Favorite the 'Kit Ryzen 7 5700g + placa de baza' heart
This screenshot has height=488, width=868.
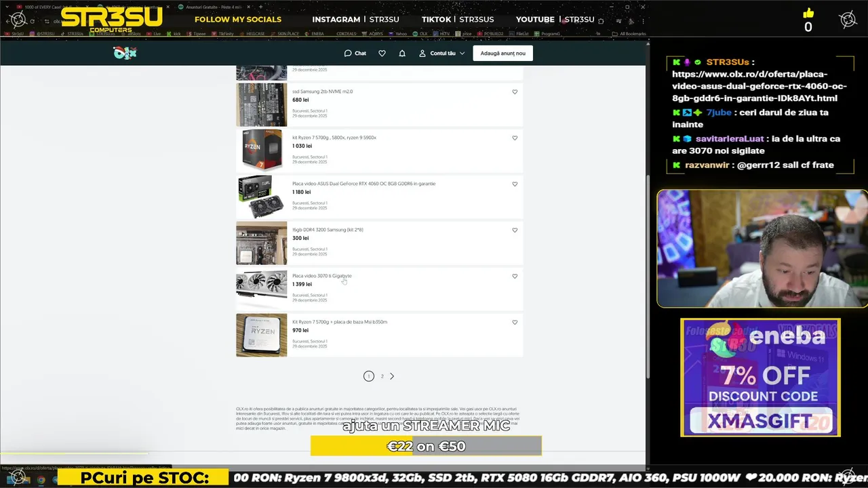(x=515, y=322)
